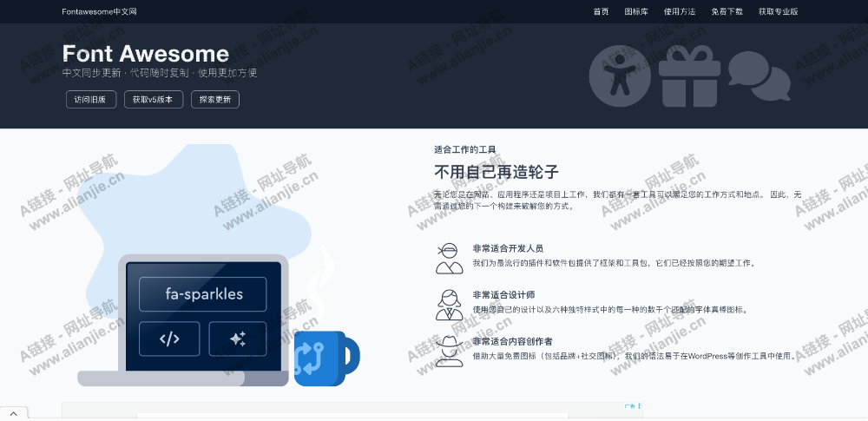Click the sparkles icon on laptop
The width and height of the screenshot is (868, 421).
pyautogui.click(x=238, y=339)
